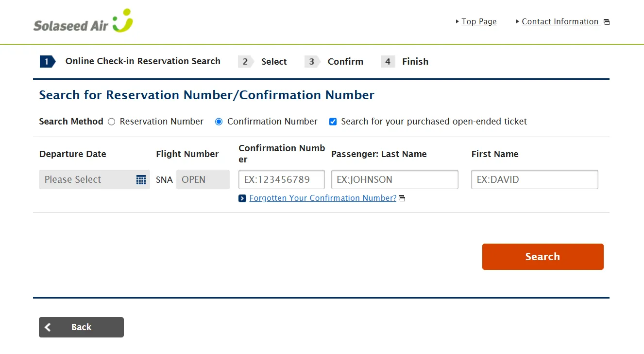Click the small arrow before Top Page
The height and width of the screenshot is (354, 644).
pyautogui.click(x=458, y=21)
